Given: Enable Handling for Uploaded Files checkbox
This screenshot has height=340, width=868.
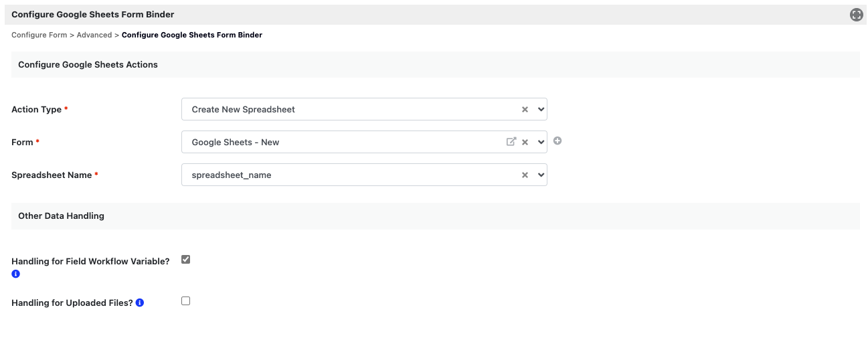Looking at the screenshot, I should (x=186, y=301).
